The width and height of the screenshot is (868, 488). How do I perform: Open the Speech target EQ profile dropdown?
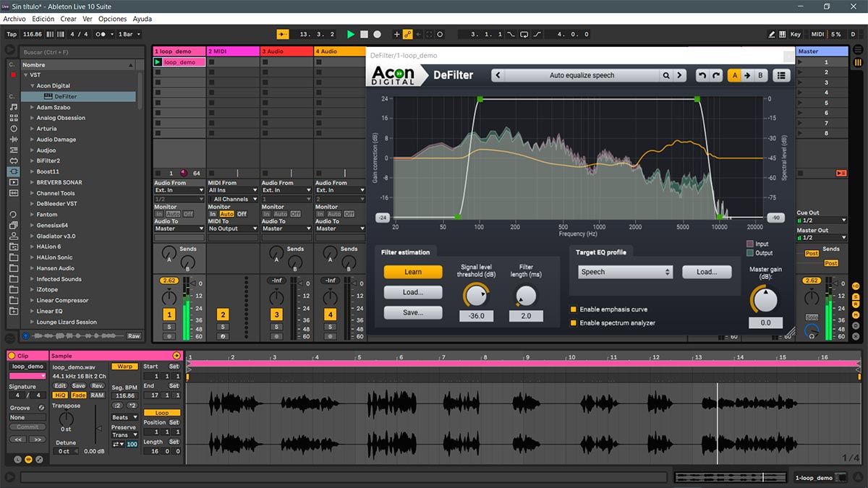(626, 272)
